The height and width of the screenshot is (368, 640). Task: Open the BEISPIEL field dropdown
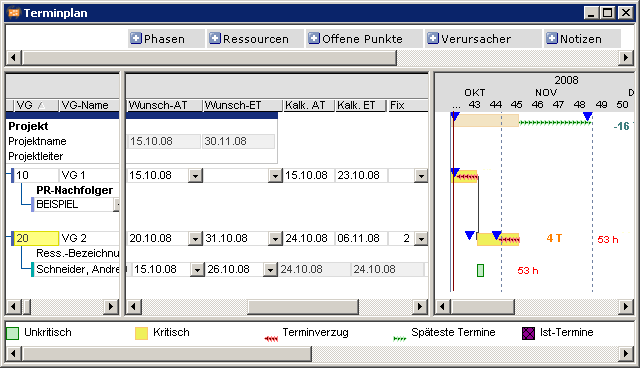pos(116,204)
